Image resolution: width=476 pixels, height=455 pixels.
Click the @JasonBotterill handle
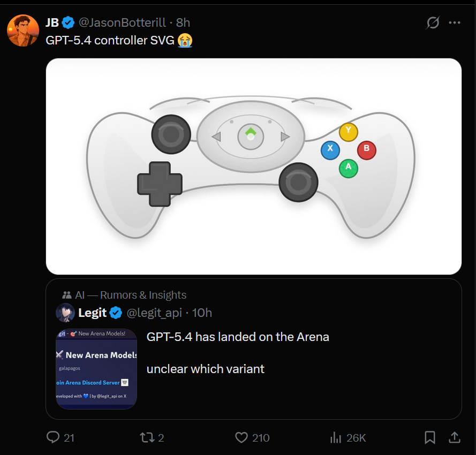click(x=124, y=22)
